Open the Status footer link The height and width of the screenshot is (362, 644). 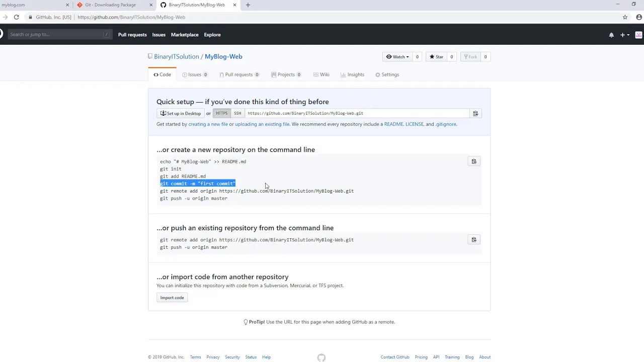pos(251,357)
